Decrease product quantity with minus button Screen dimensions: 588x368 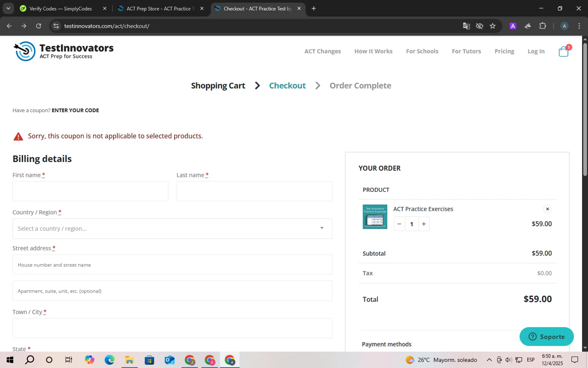click(399, 224)
